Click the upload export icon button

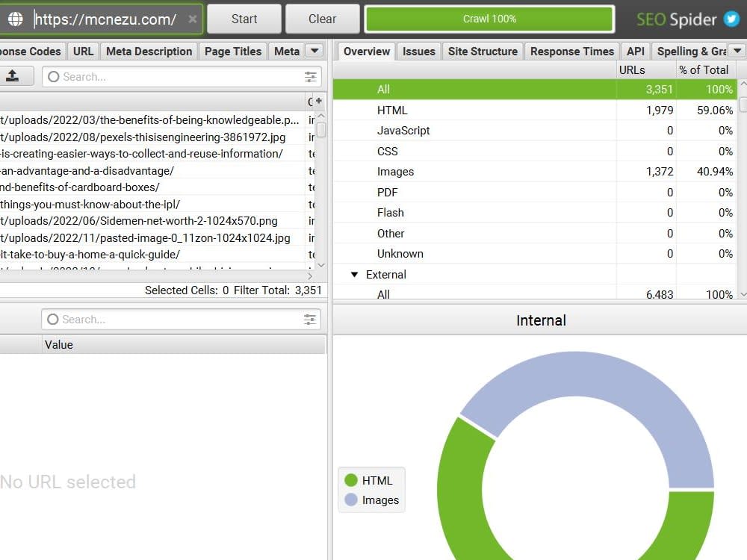(x=13, y=76)
